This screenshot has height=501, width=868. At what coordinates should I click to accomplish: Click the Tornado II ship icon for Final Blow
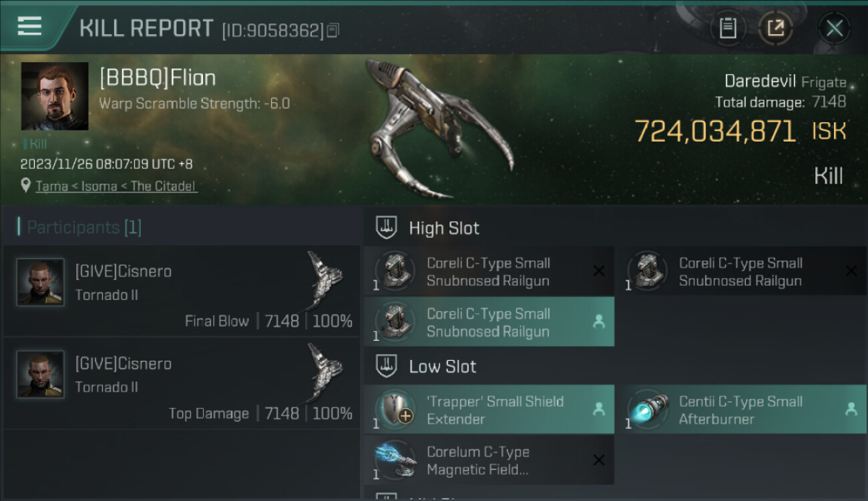[x=324, y=279]
